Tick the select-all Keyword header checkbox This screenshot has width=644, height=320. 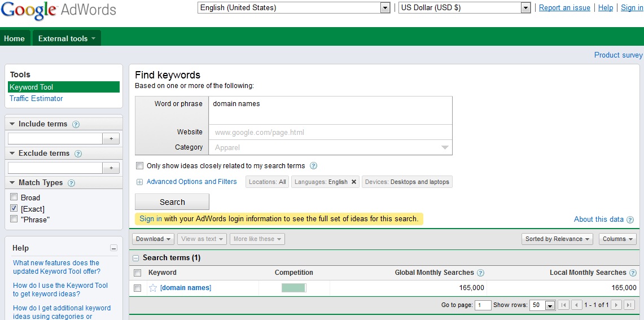click(138, 273)
